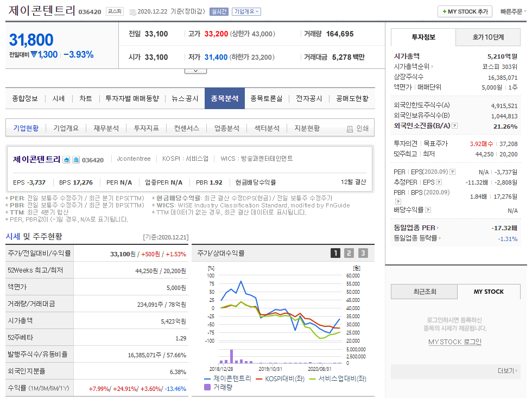The image size is (532, 398).
Task: Open help icon below PBR BPS(2020.09)
Action: (398, 201)
